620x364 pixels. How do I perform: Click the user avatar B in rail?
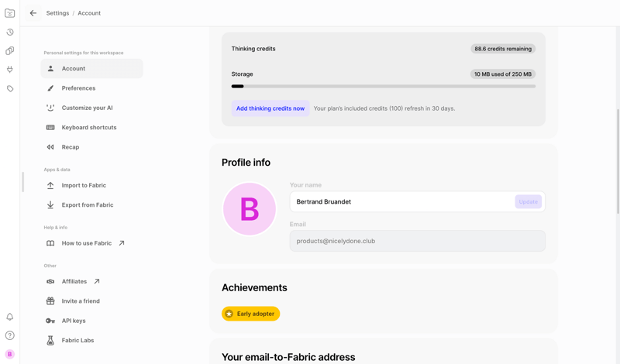[x=10, y=354]
